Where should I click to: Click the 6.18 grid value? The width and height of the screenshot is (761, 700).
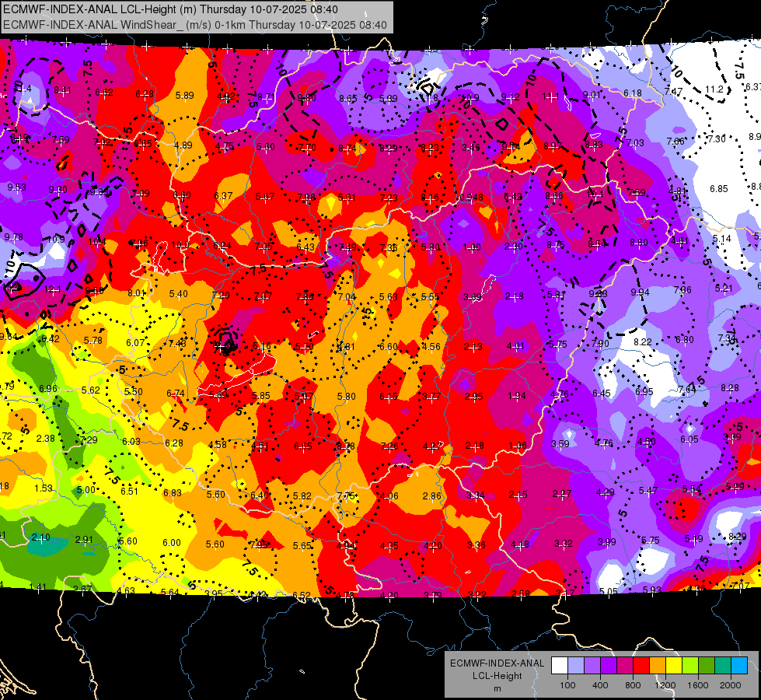coord(633,93)
